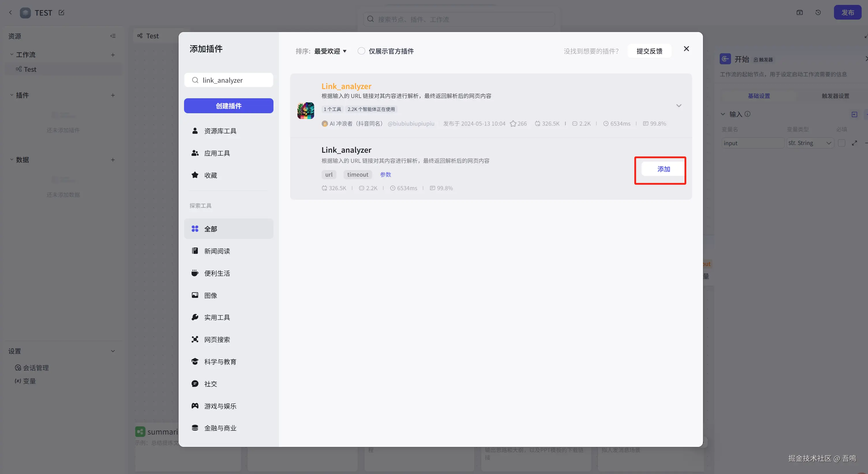The image size is (868, 474).
Task: Open the 收藏 favorites category
Action: coord(210,175)
